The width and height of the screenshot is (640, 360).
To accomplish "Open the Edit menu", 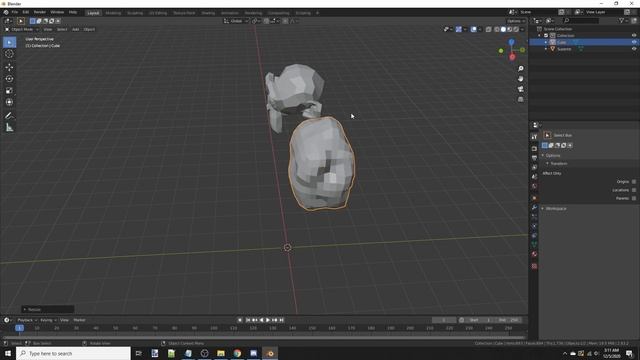I will click(x=26, y=12).
